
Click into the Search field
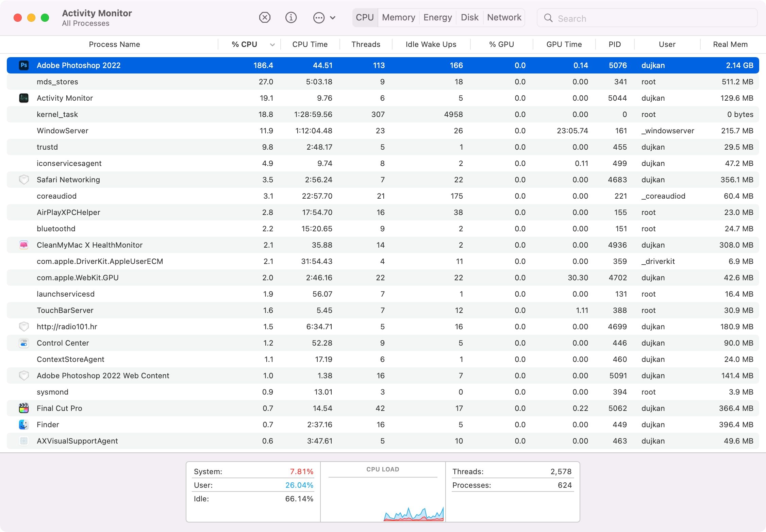[x=647, y=18]
